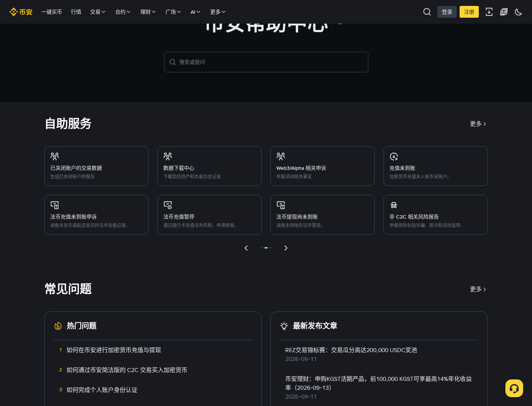Image resolution: width=532 pixels, height=406 pixels.
Task: Click icon on 数据下载中心 card
Action: [168, 156]
